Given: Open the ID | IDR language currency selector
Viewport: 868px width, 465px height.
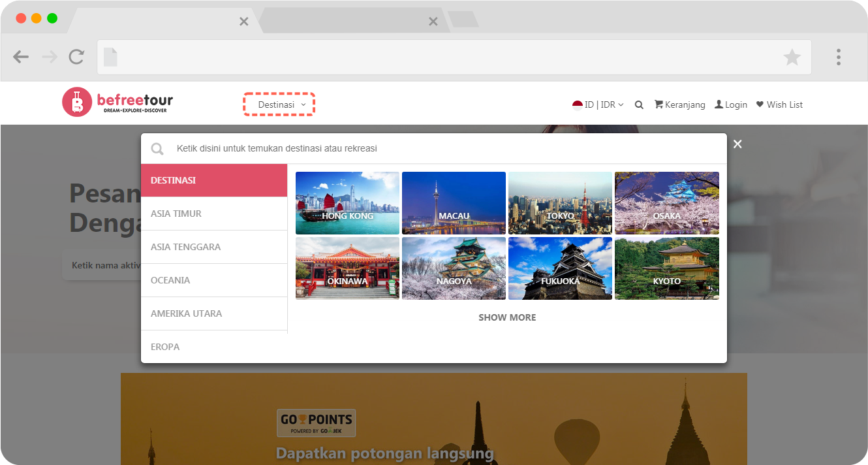Looking at the screenshot, I should click(598, 104).
